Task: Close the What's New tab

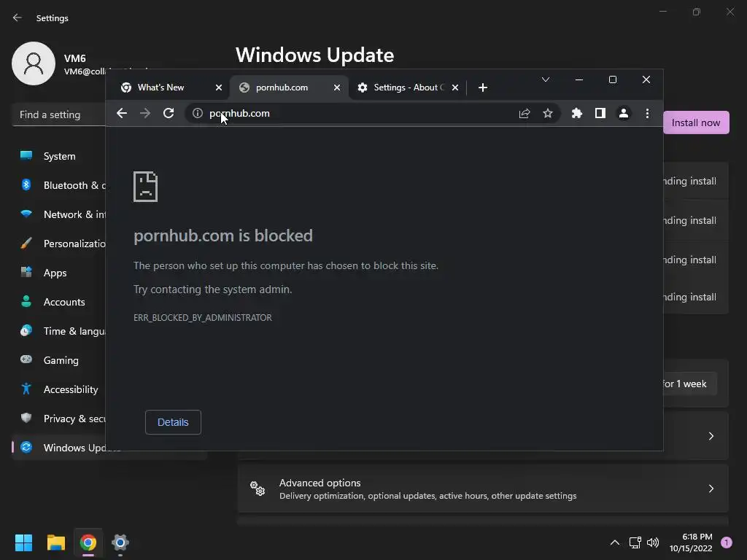Action: click(219, 87)
